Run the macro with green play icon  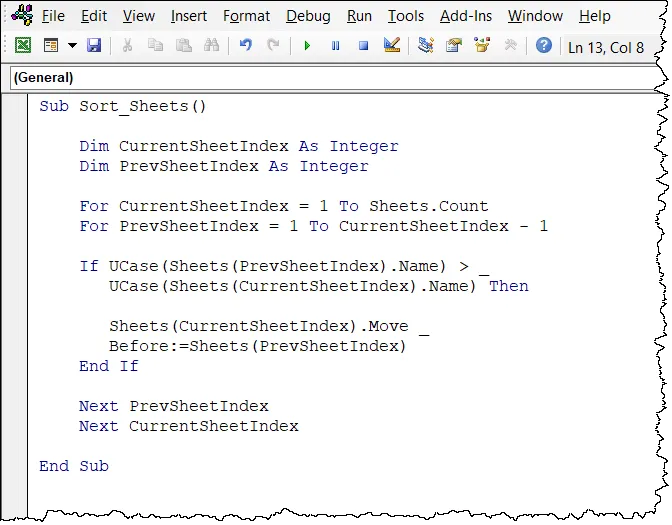click(x=307, y=46)
